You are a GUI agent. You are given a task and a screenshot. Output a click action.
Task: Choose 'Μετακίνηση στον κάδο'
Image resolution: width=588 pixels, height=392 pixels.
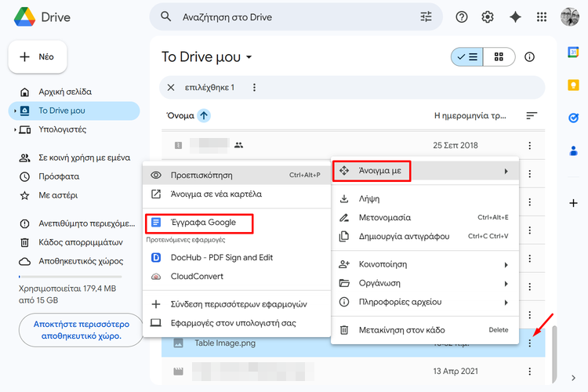425,330
